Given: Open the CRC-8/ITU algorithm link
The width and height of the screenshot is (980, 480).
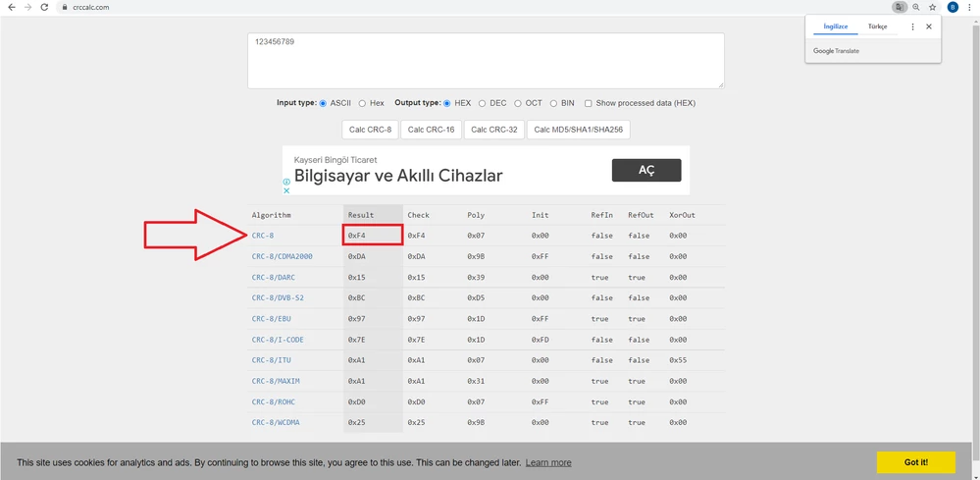Looking at the screenshot, I should (x=272, y=360).
